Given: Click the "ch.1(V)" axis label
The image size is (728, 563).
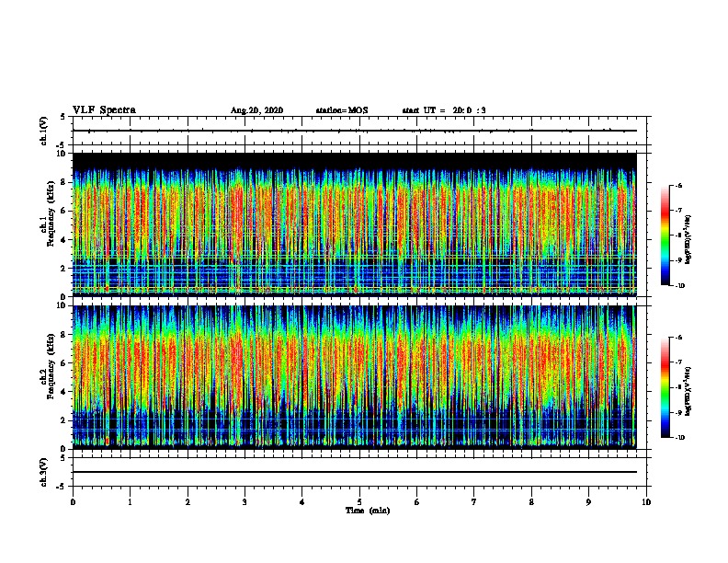Looking at the screenshot, I should tap(43, 131).
